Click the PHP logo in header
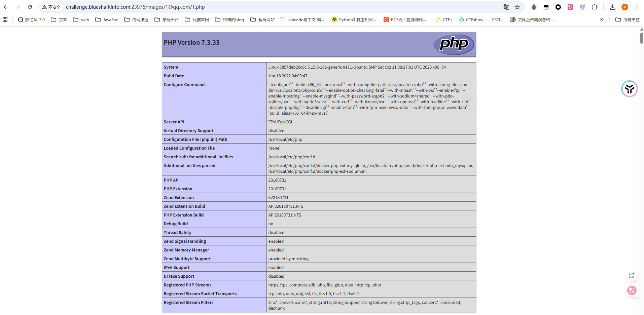The width and height of the screenshot is (644, 315). point(454,44)
